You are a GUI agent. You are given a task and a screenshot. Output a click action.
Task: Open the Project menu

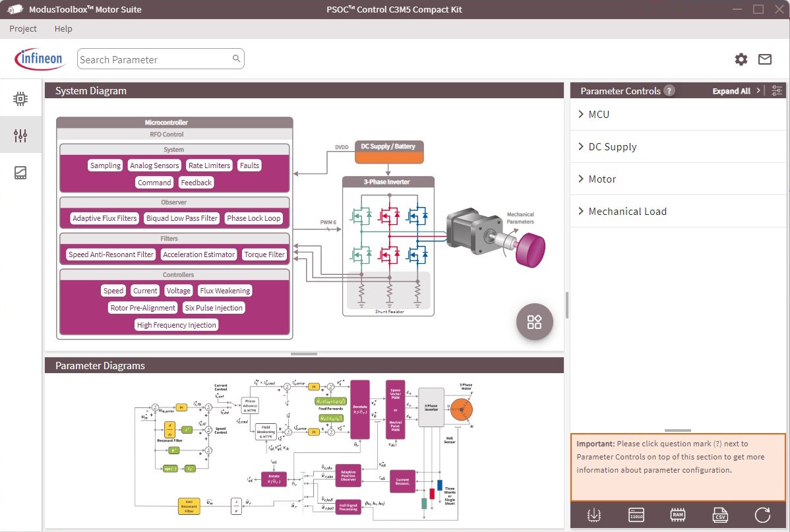click(x=23, y=29)
